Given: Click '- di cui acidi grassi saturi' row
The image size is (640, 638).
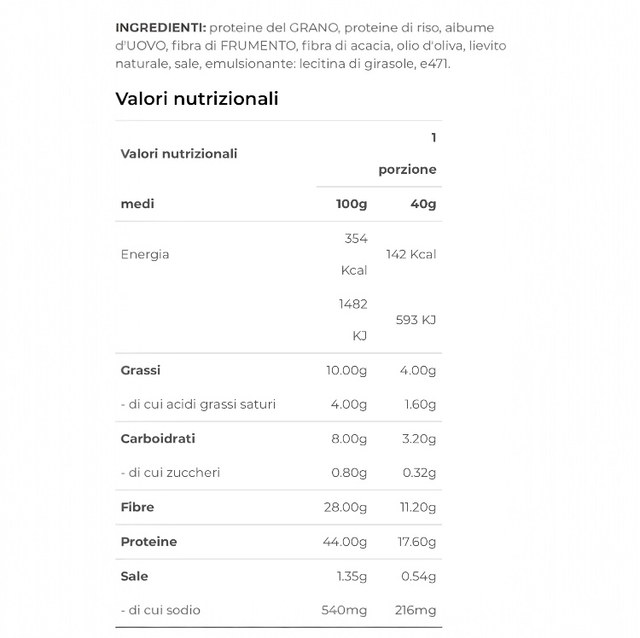Looking at the screenshot, I should [198, 404].
